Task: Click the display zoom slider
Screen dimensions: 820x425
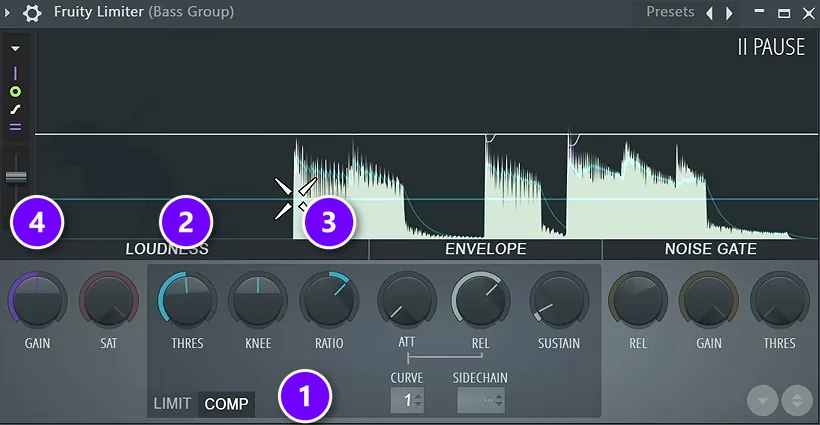Action: click(x=16, y=177)
